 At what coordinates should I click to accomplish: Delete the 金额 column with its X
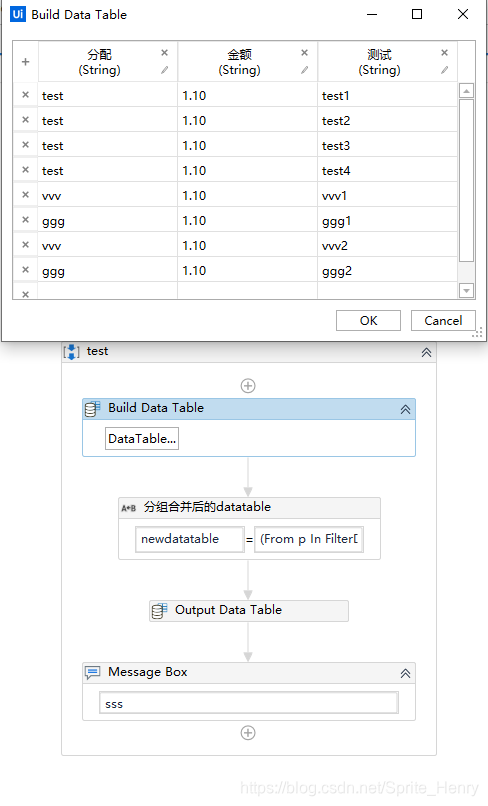(x=304, y=52)
